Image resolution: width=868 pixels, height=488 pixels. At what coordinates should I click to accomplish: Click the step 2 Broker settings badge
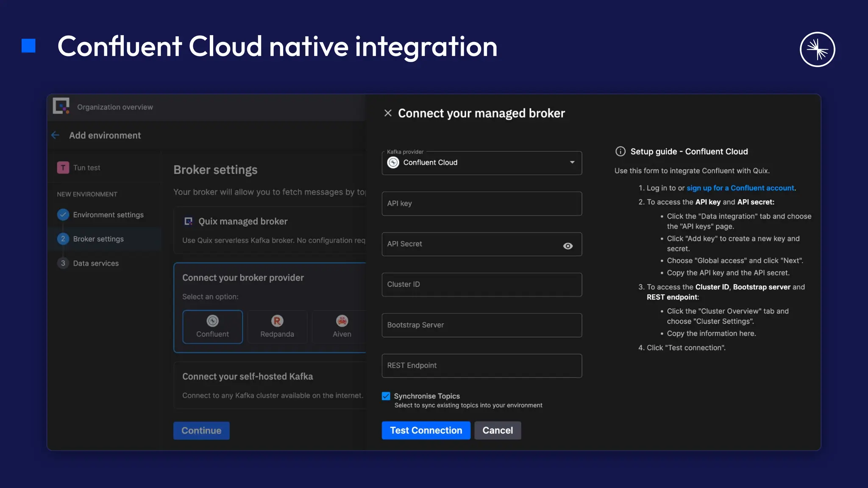tap(63, 239)
